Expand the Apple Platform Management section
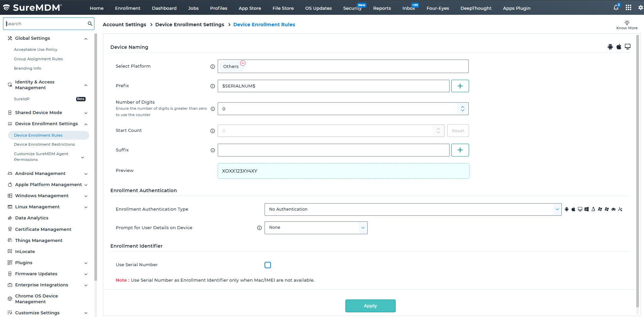 (x=86, y=185)
